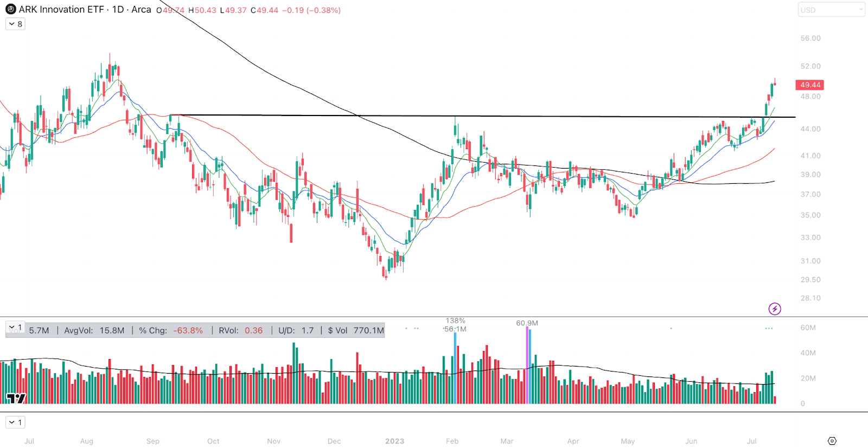868x448 pixels.
Task: Click the Aug label on time axis
Action: [x=87, y=441]
